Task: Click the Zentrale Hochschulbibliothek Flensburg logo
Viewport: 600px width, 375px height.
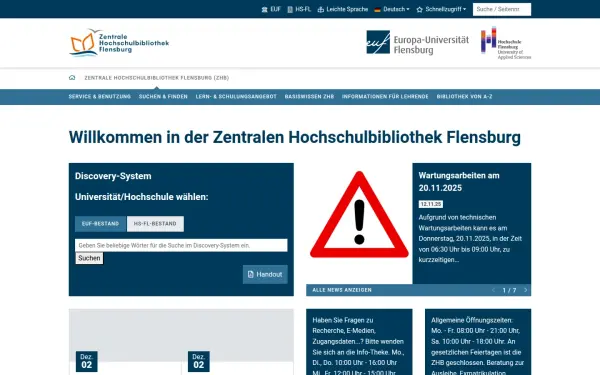Action: 119,42
